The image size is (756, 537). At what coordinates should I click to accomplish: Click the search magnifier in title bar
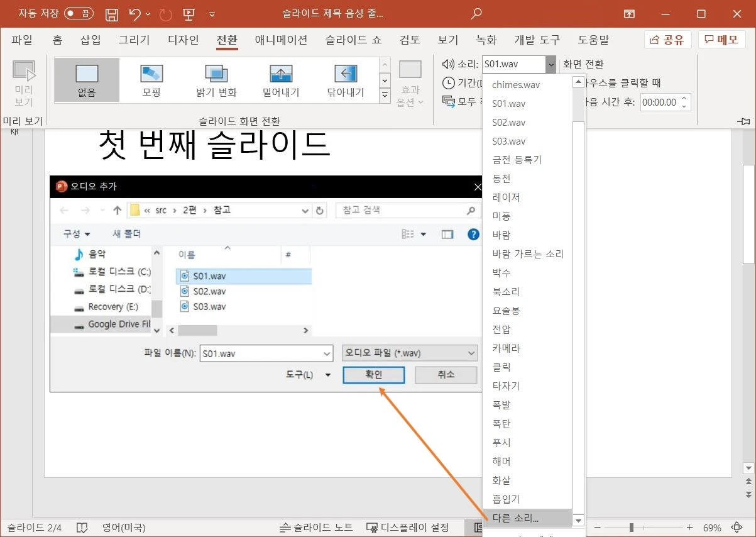[477, 13]
